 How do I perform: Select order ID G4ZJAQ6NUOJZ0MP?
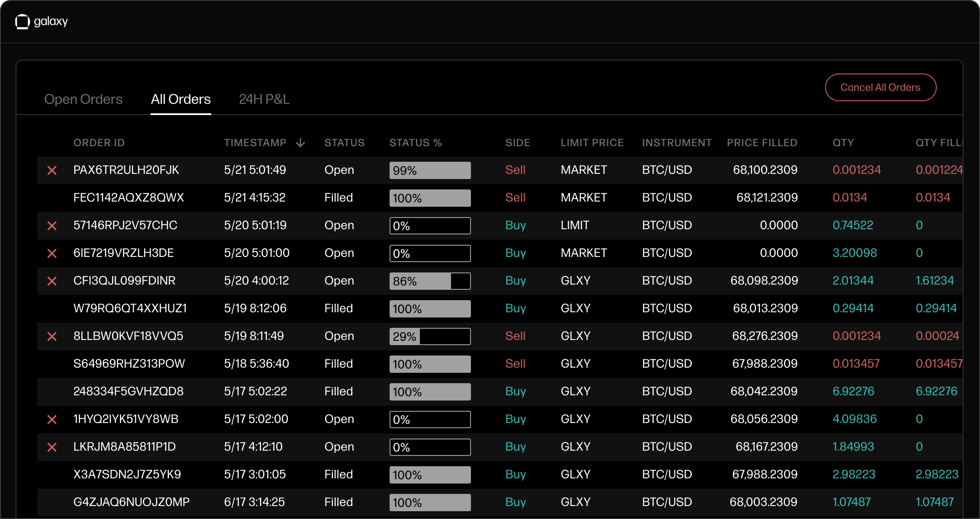tap(132, 502)
